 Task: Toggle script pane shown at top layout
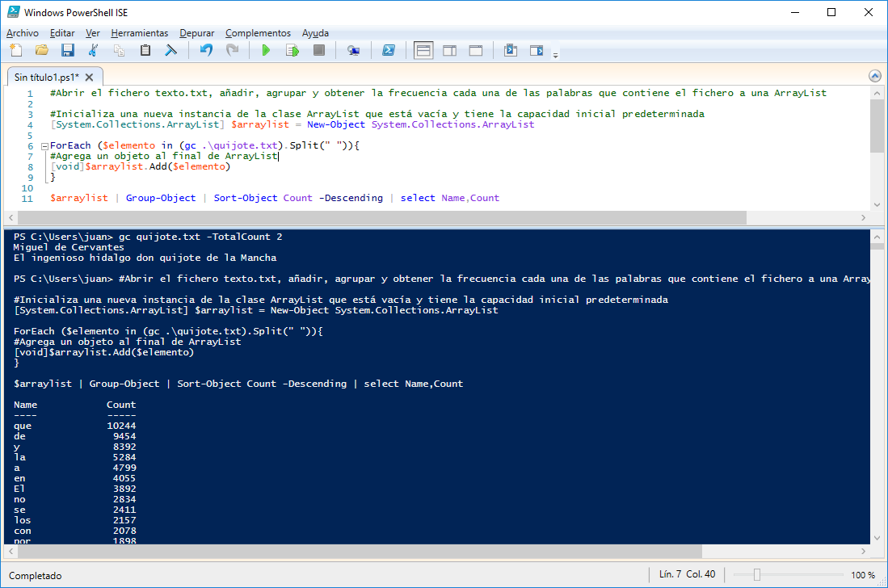tap(423, 51)
